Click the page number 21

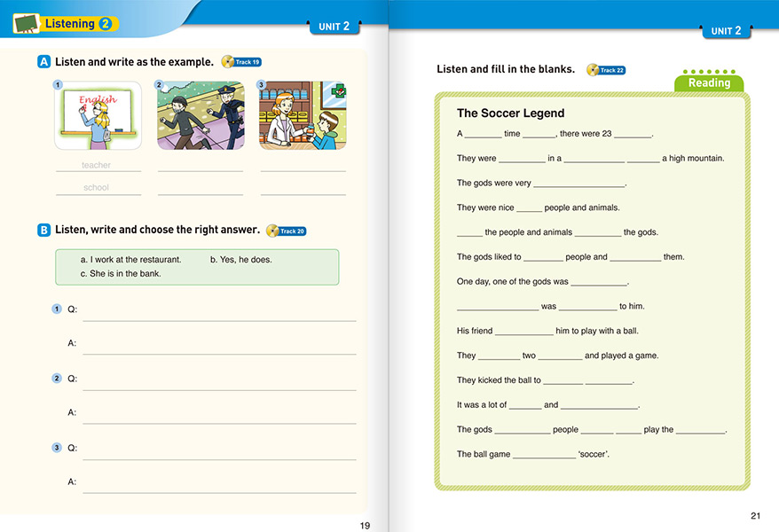pyautogui.click(x=756, y=516)
